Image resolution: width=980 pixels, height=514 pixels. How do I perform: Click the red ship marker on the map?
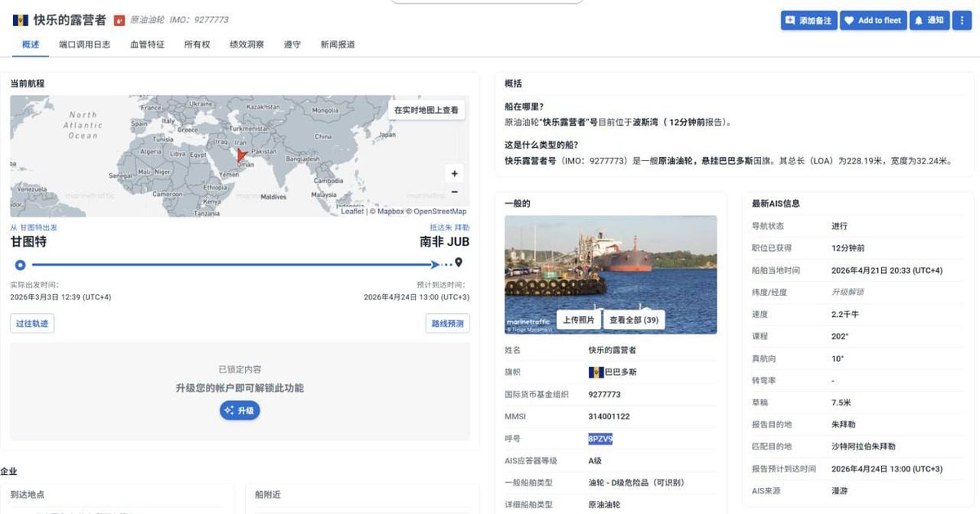[241, 154]
